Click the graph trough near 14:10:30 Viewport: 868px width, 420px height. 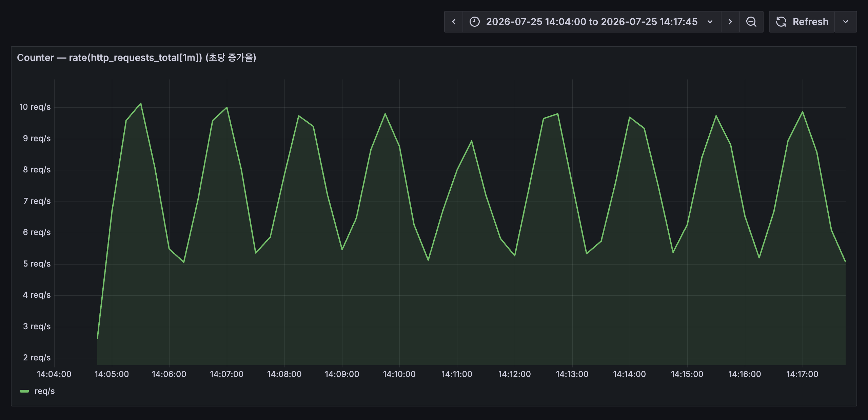428,260
